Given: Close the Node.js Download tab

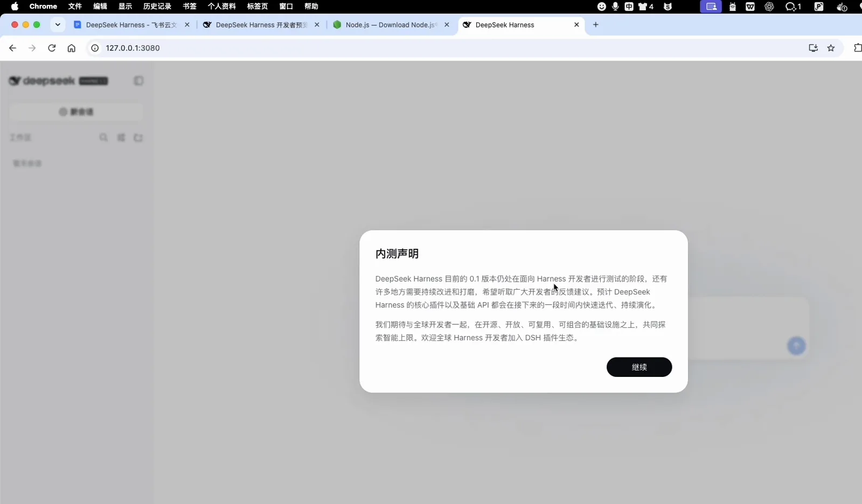Looking at the screenshot, I should click(x=447, y=25).
